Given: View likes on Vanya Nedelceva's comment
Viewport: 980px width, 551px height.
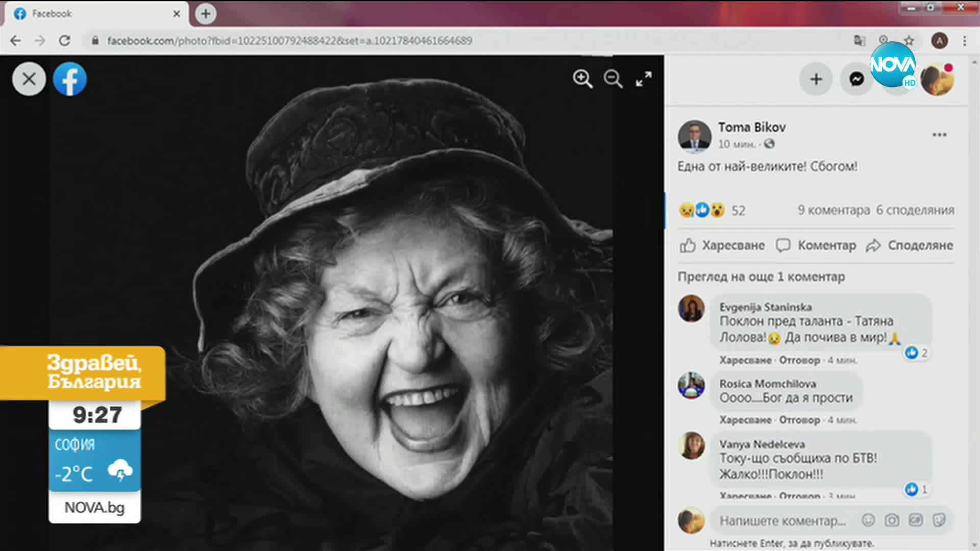Looking at the screenshot, I should pyautogui.click(x=916, y=489).
